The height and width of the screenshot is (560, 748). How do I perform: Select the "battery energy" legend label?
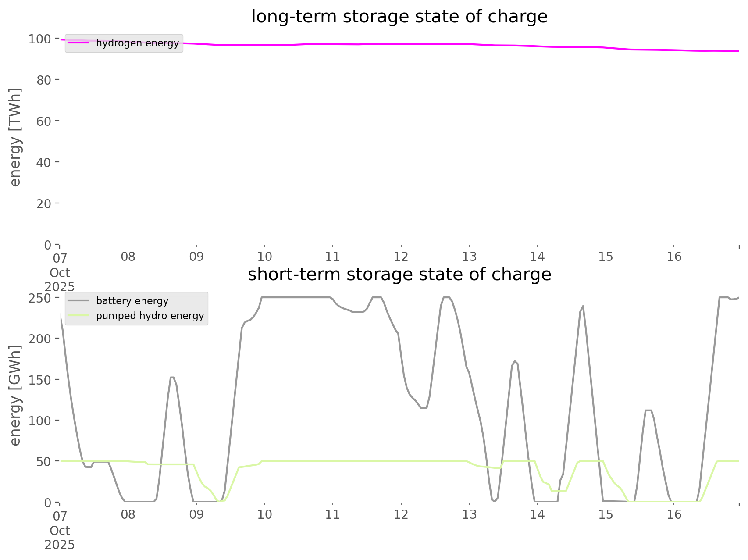point(132,301)
